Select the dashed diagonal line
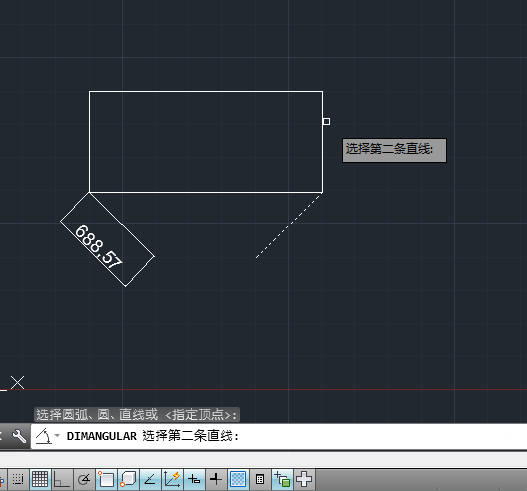The height and width of the screenshot is (491, 527). 288,226
